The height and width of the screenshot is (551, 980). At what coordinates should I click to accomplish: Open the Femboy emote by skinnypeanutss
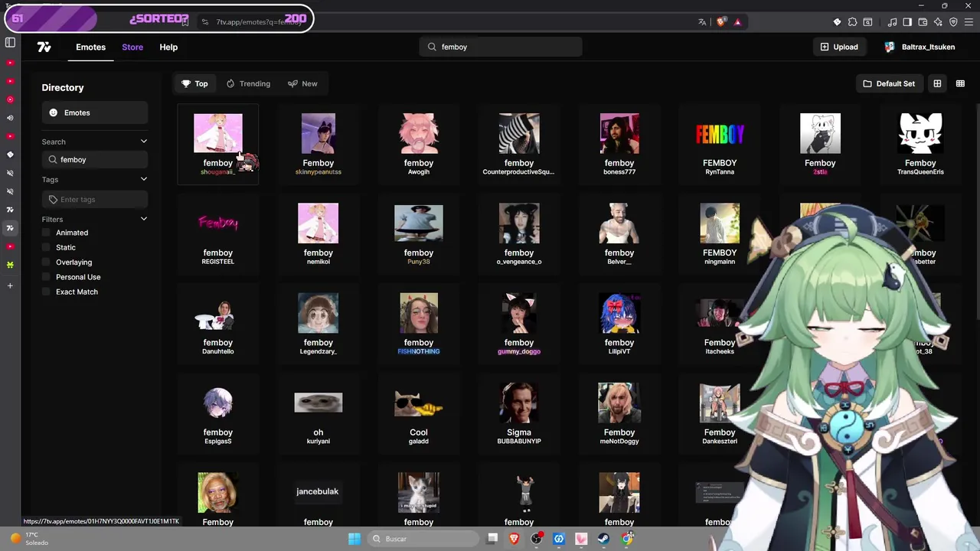318,144
